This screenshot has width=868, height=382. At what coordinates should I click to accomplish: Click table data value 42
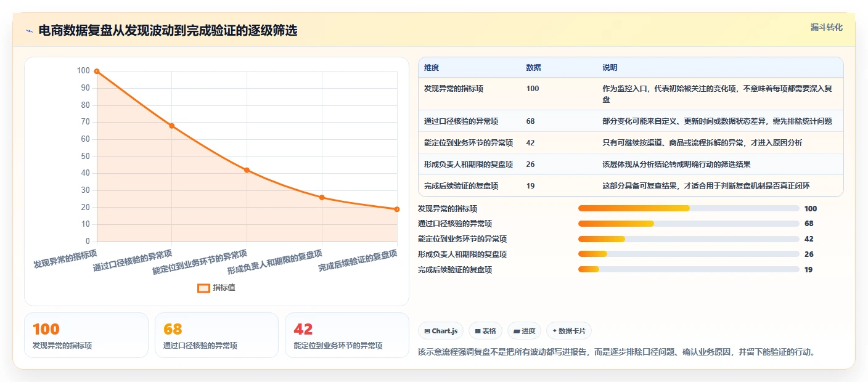point(531,143)
